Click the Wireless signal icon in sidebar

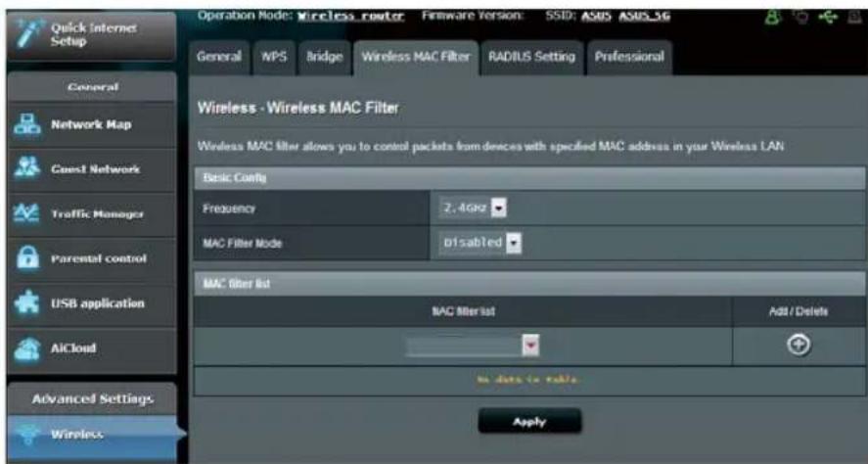point(26,435)
